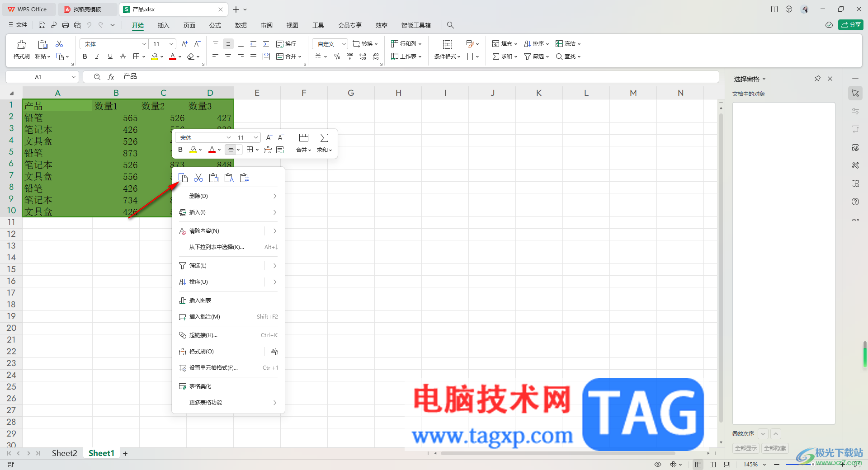Click the fx insert function icon

coord(111,77)
